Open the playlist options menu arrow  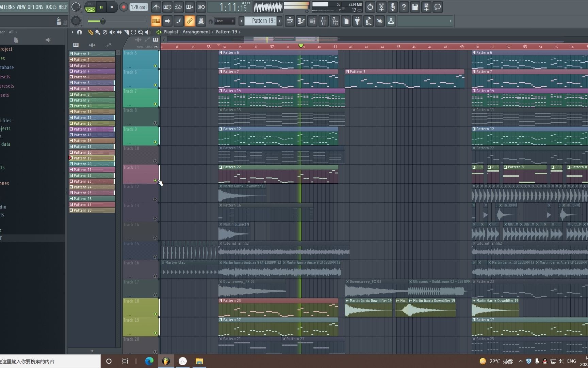tap(72, 32)
